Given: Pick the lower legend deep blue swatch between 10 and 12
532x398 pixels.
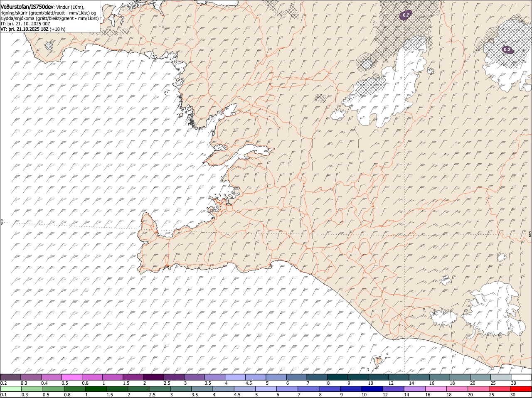Looking at the screenshot, I should (372, 389).
